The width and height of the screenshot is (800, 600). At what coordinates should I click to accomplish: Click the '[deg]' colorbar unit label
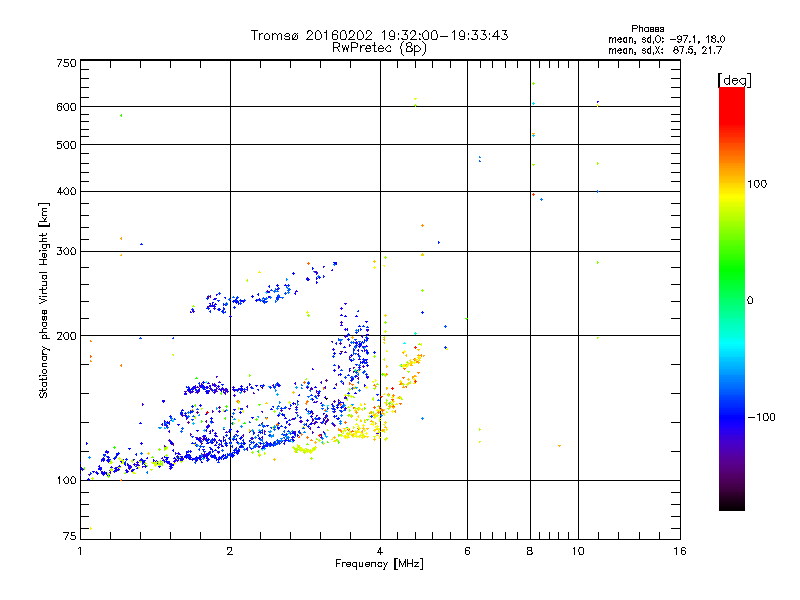click(734, 80)
